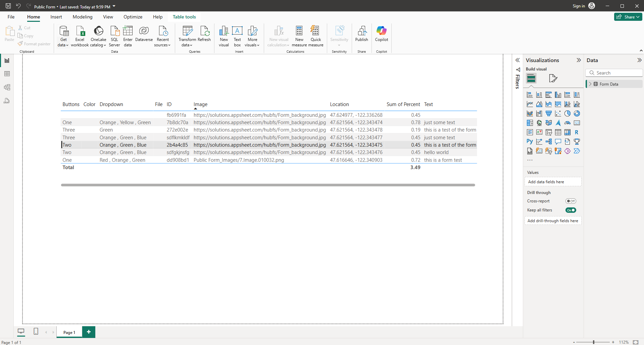Viewport: 644px width, 345px height.
Task: Expand the Form Data table fields
Action: 590,84
